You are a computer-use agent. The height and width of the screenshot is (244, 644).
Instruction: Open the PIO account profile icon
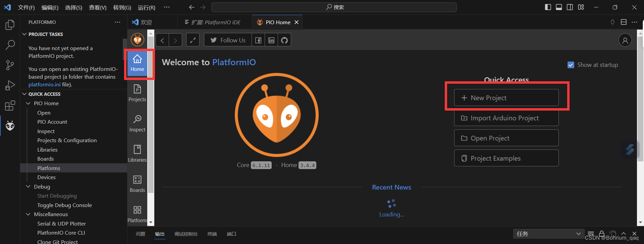[x=625, y=40]
